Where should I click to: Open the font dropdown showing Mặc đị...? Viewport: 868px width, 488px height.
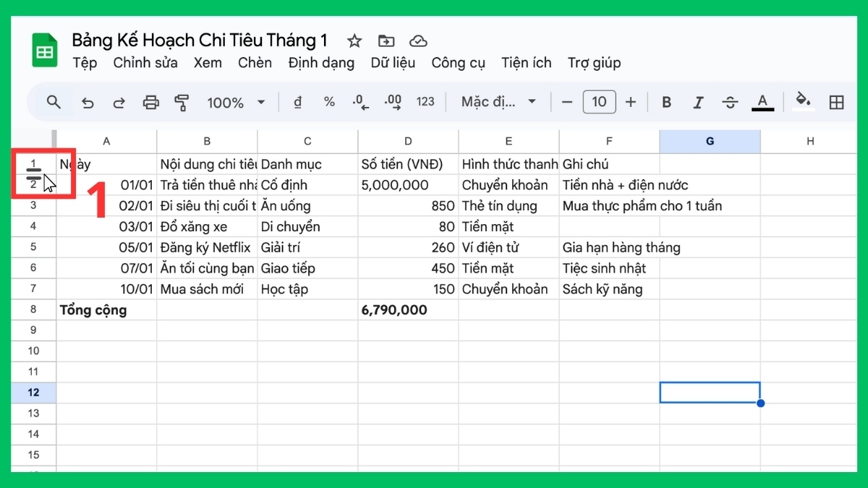coord(498,102)
